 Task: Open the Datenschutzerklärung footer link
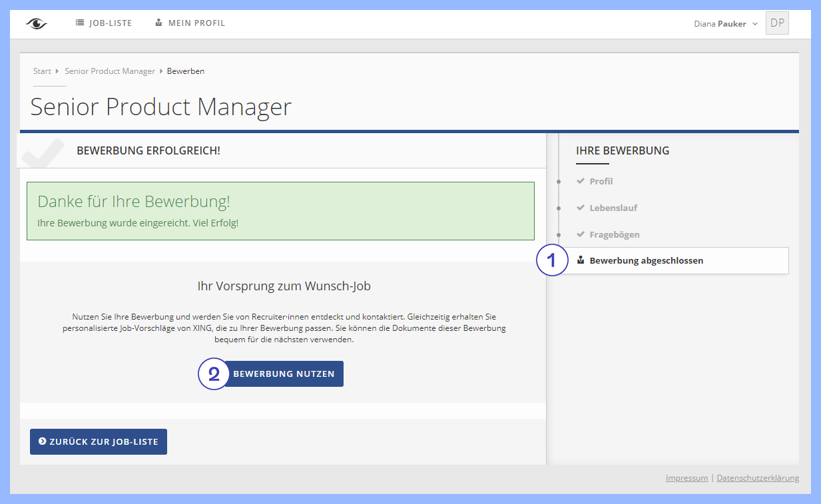[757, 478]
